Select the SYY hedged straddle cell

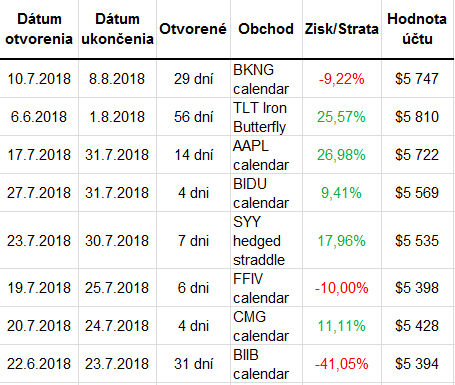coord(266,241)
